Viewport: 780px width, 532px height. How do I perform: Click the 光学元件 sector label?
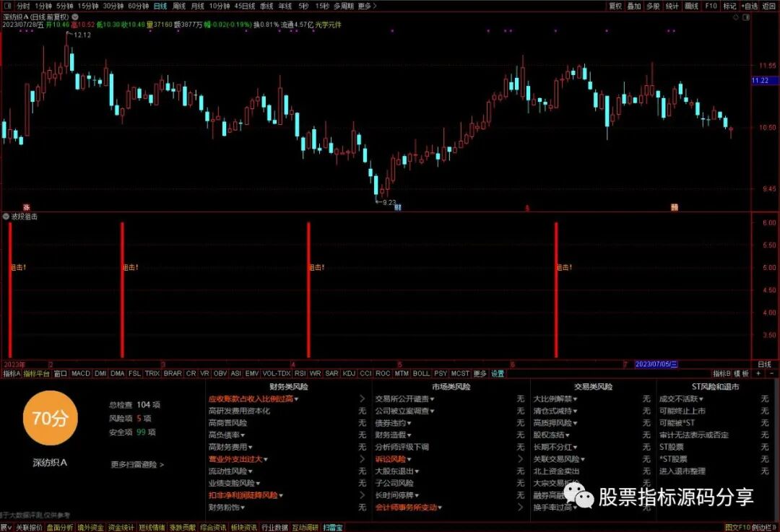(x=328, y=25)
